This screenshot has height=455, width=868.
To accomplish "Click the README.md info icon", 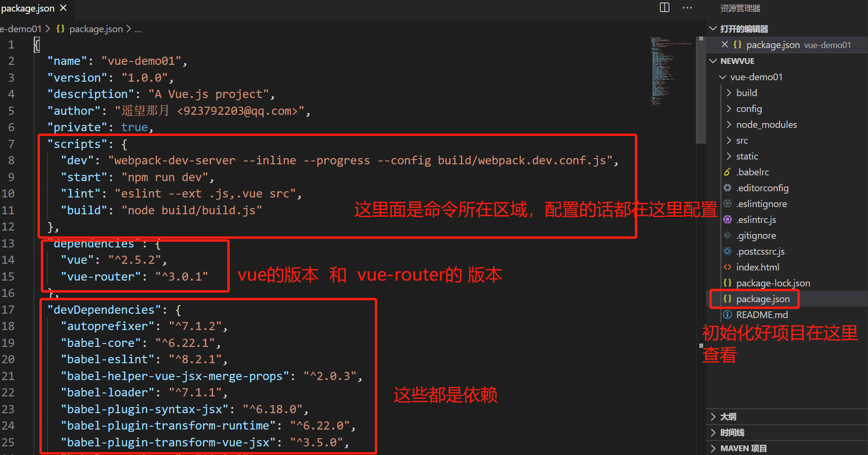I will click(x=728, y=315).
